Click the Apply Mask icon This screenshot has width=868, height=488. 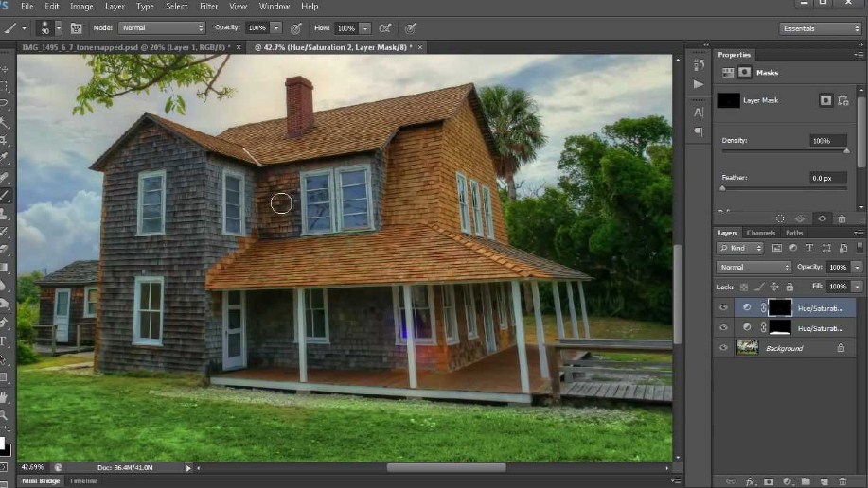coord(800,218)
